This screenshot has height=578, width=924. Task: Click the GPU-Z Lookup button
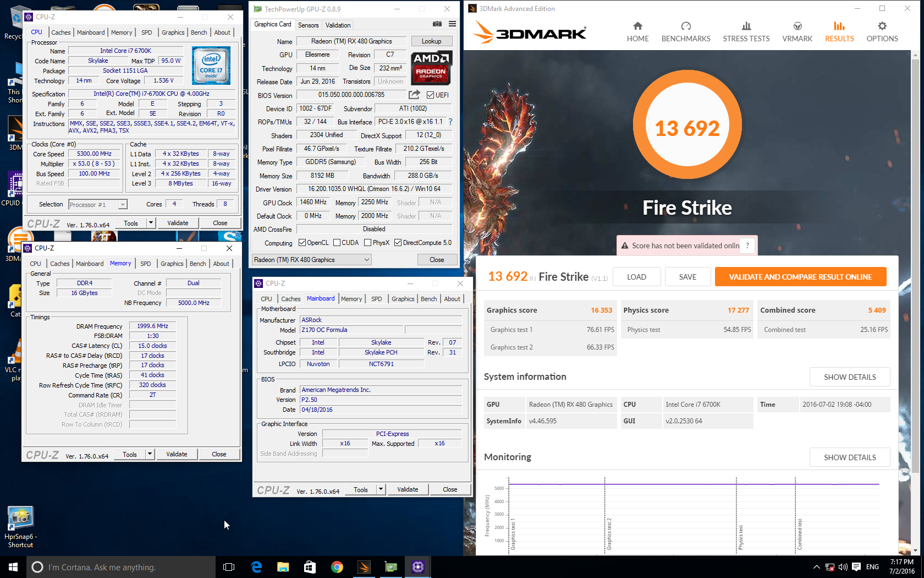(x=431, y=41)
